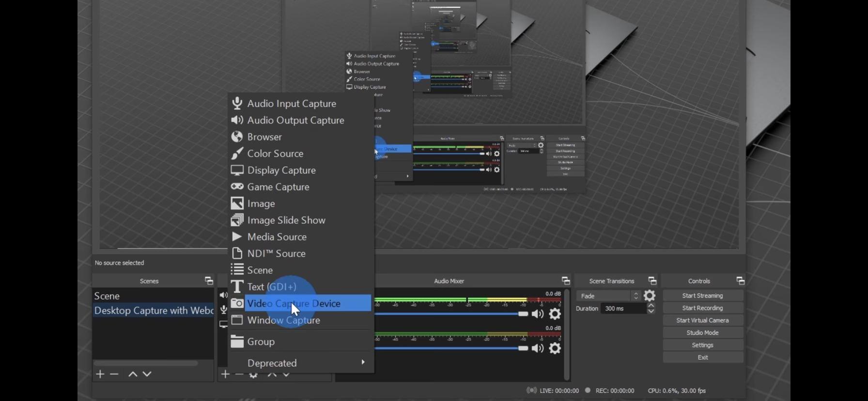
Task: Move scene up with the arrow icon
Action: [x=133, y=374]
